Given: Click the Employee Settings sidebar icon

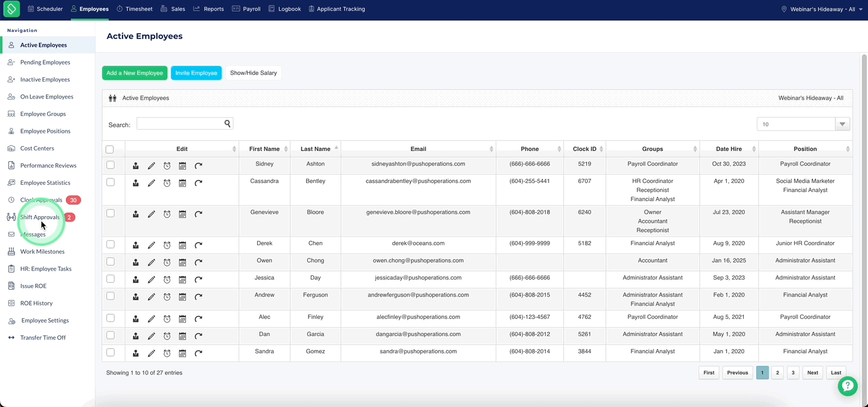Looking at the screenshot, I should (11, 321).
